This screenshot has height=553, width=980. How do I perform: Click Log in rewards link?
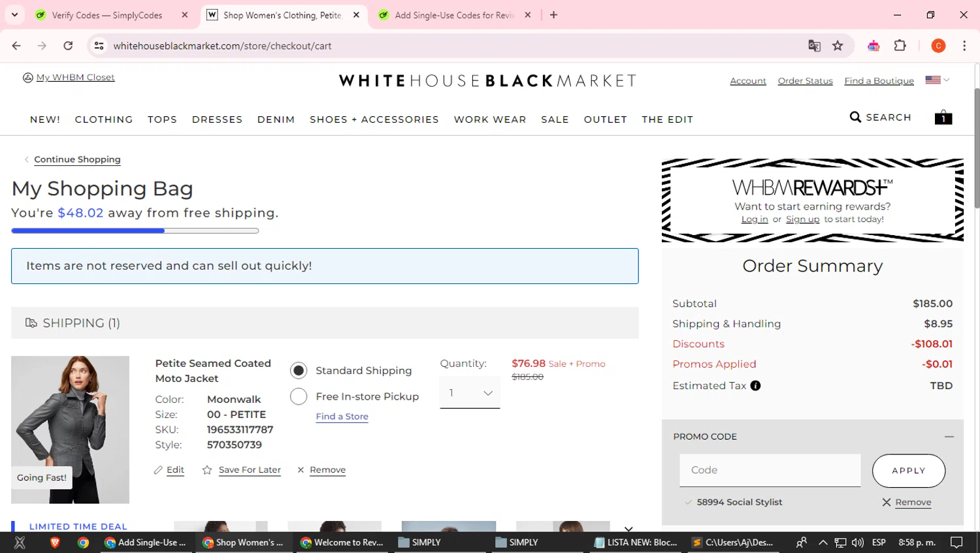[755, 219]
